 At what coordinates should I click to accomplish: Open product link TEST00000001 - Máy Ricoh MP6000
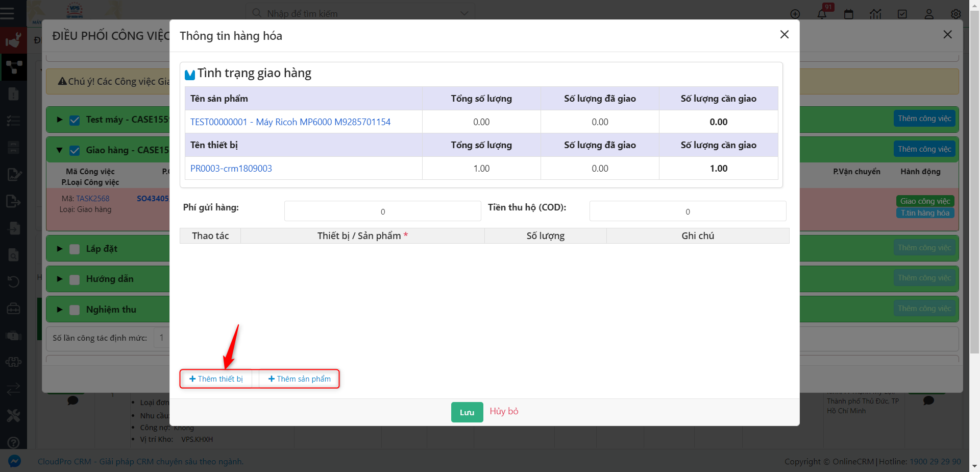point(290,122)
